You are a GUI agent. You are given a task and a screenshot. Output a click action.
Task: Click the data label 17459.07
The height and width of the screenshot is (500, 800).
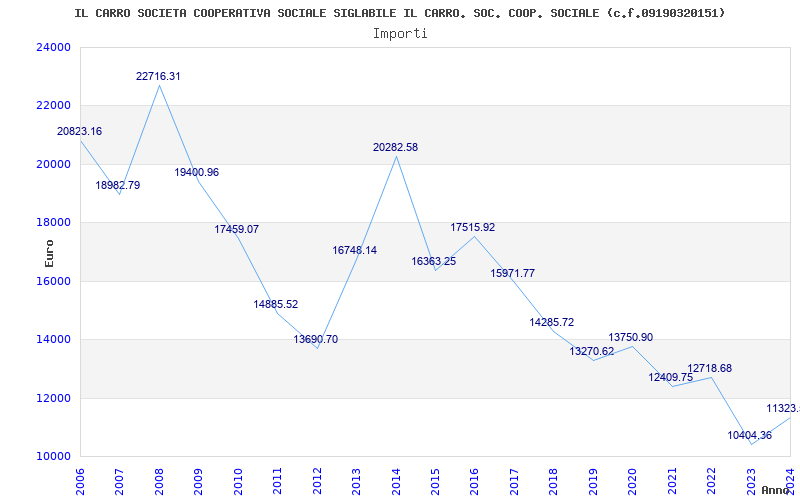[236, 230]
